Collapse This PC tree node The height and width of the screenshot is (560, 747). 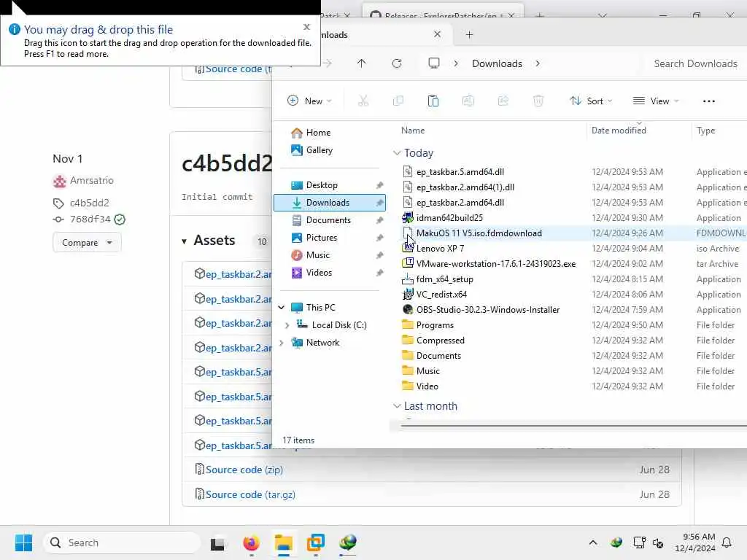282,308
